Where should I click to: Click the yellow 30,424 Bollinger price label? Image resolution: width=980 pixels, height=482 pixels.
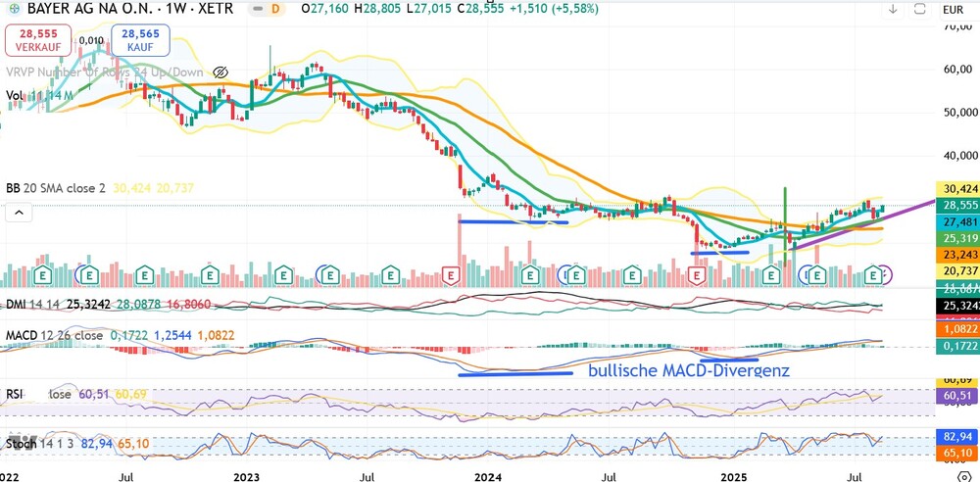click(956, 188)
